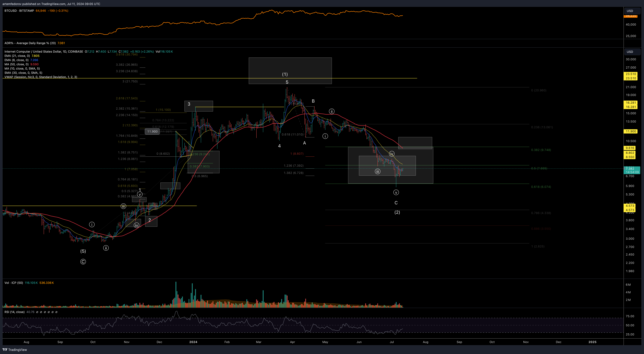This screenshot has height=354, width=644.
Task: Select the 1 (15.100) Fibonacci label
Action: click(163, 110)
